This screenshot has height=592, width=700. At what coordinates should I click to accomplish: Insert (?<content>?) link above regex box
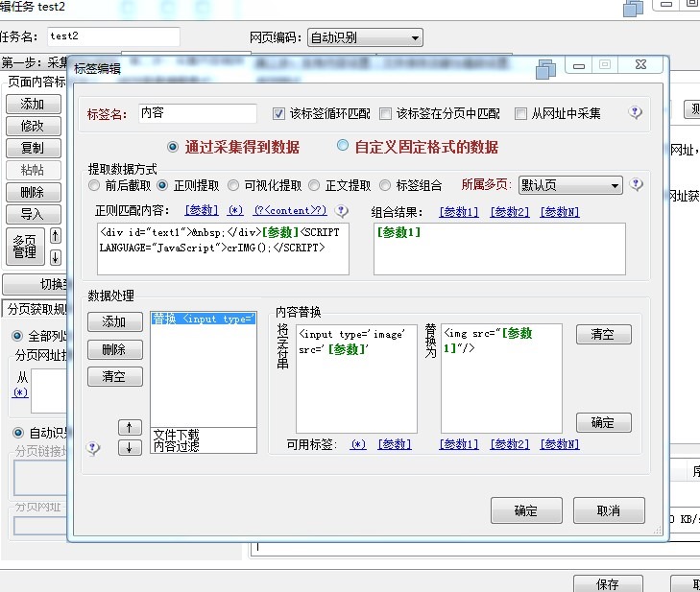[x=290, y=210]
